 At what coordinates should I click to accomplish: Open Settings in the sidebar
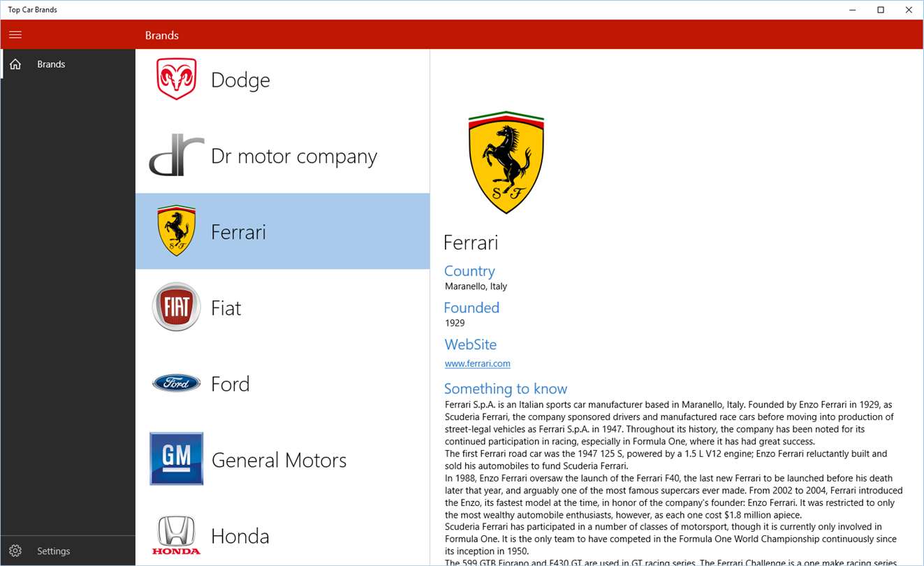click(68, 551)
